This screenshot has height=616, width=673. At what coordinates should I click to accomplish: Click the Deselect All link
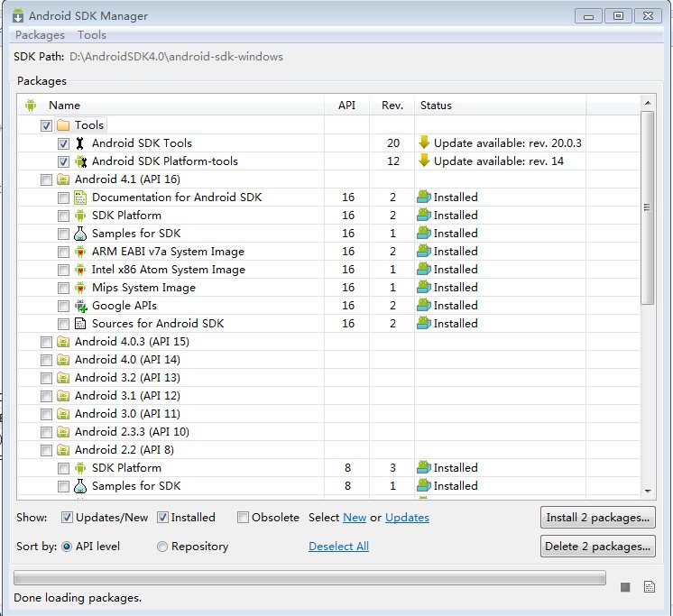338,547
